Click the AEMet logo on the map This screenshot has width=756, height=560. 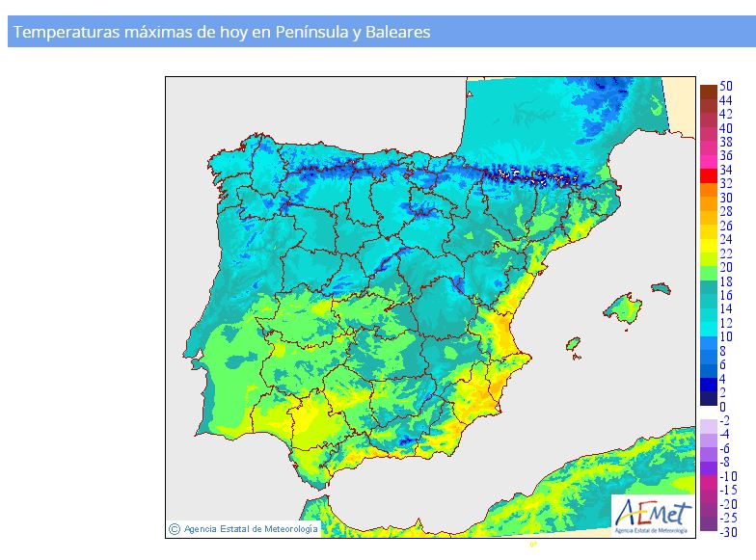coord(652,514)
